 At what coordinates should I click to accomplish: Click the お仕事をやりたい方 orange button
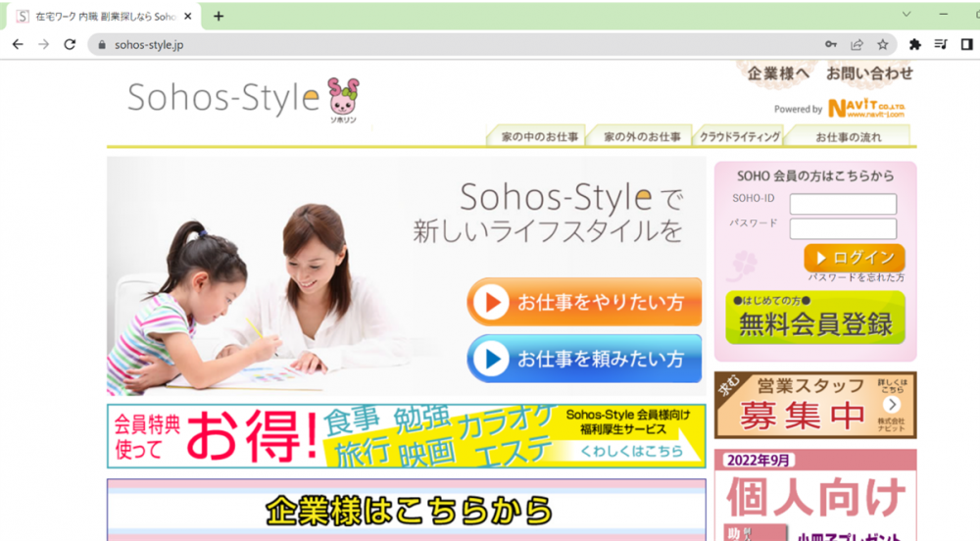click(584, 302)
